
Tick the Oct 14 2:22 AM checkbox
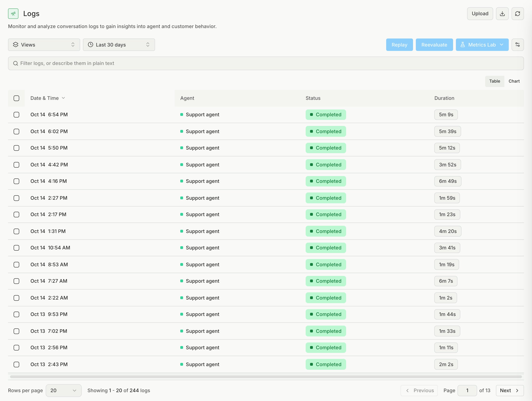[x=16, y=298]
